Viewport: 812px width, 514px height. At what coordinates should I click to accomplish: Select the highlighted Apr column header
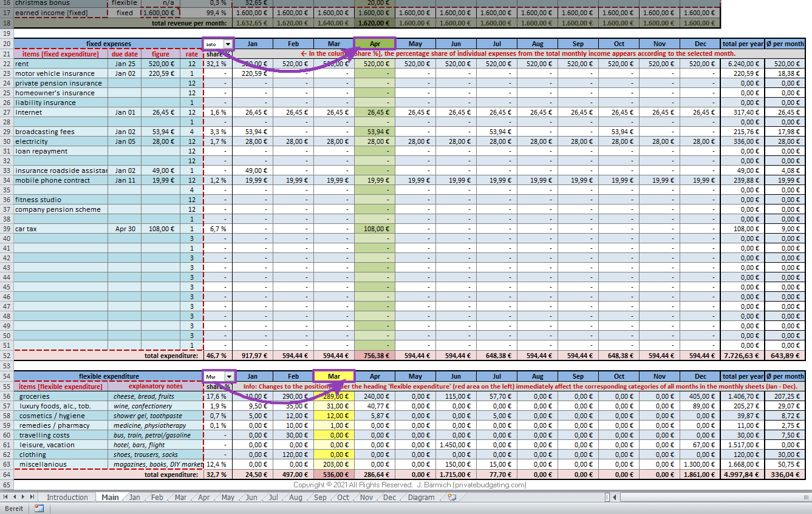(x=375, y=44)
